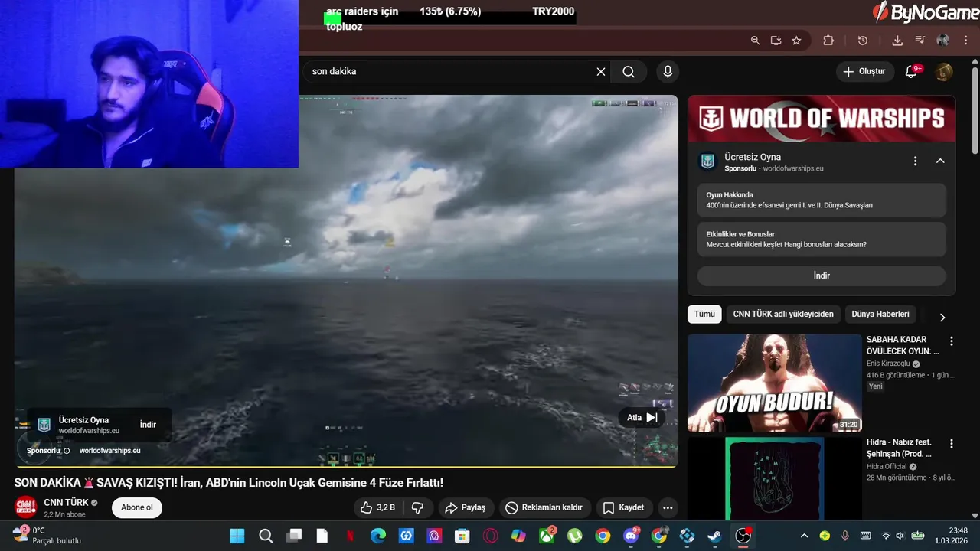Open the CNN TÜRK channel logo
This screenshot has width=980, height=551.
[x=26, y=507]
